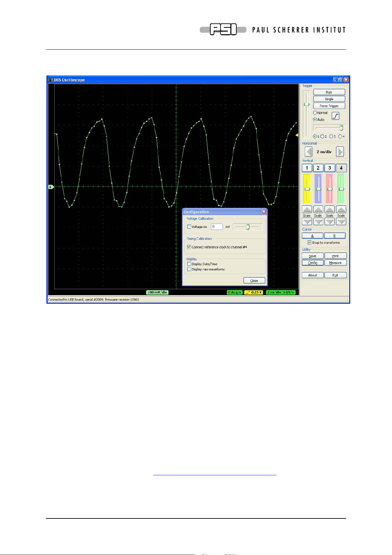
Task: Click Close in the Configuration dialog
Action: point(254,281)
